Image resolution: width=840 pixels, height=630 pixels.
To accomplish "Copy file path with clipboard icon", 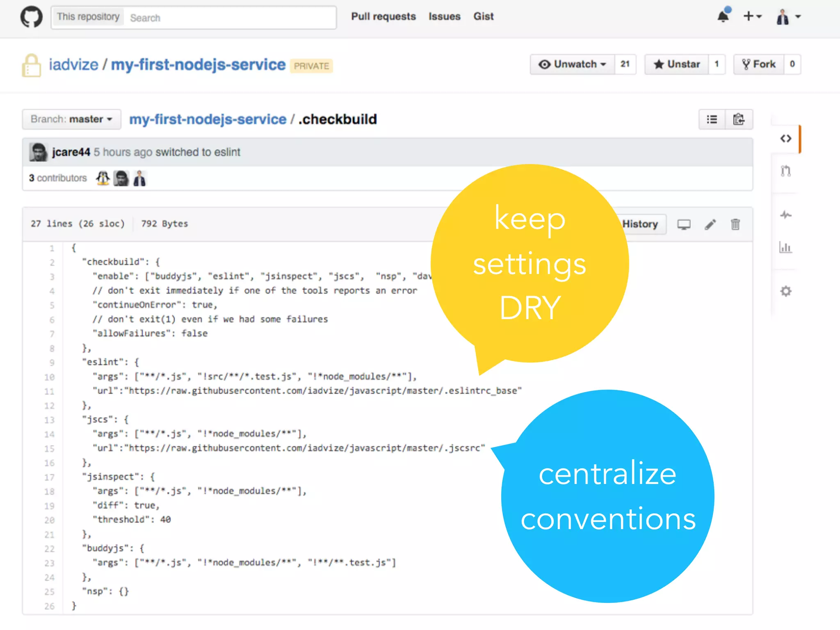I will [x=739, y=119].
